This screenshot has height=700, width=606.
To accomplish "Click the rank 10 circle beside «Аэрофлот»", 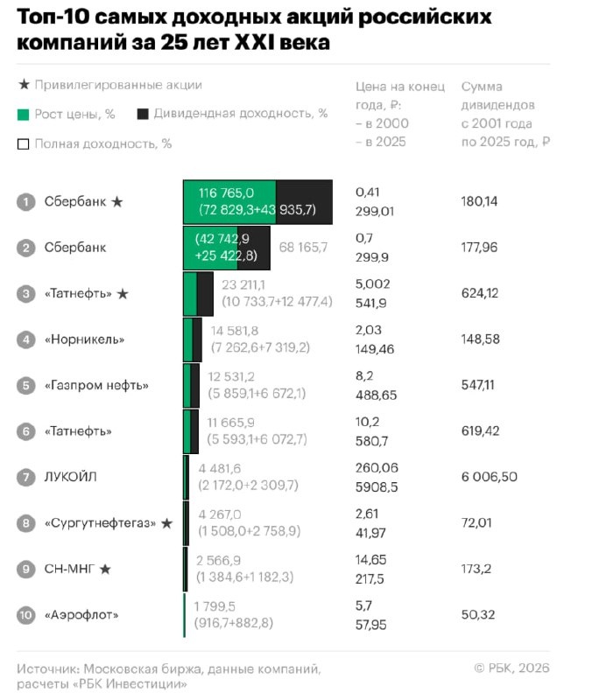I will 26,615.
